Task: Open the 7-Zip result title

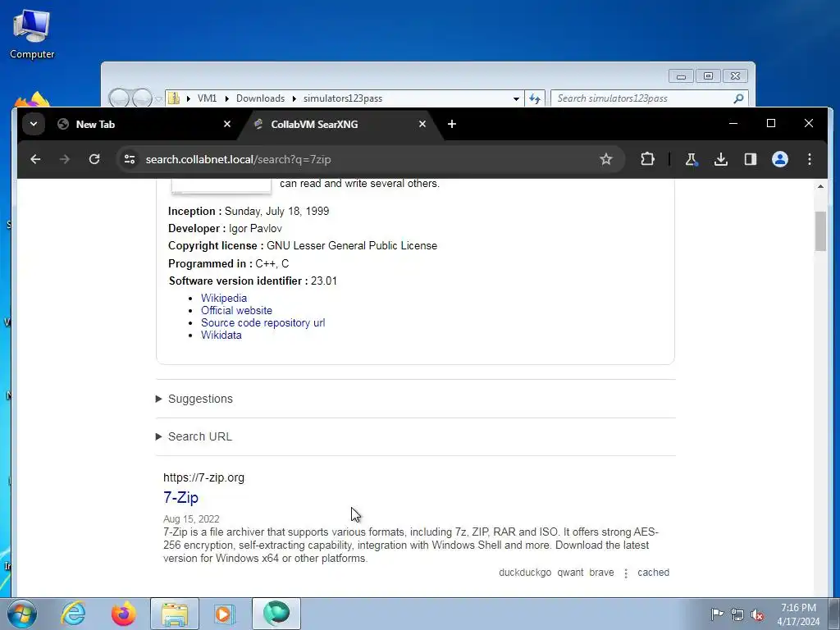Action: tap(180, 498)
